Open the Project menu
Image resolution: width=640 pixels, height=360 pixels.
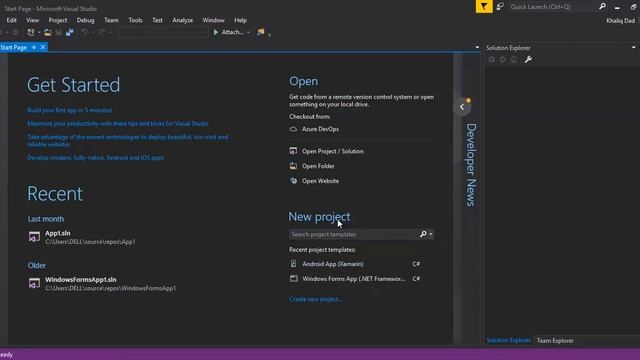(x=58, y=20)
